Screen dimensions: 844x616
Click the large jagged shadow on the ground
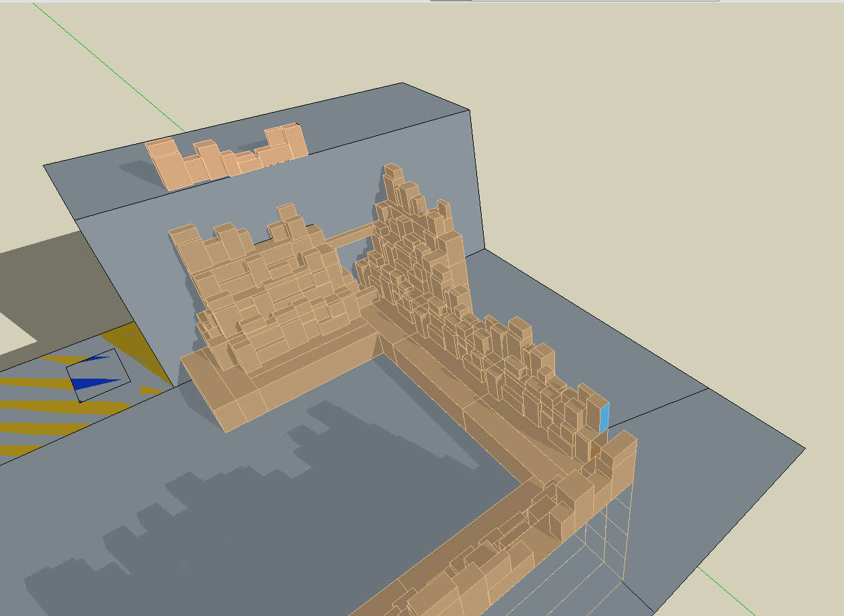point(267,520)
